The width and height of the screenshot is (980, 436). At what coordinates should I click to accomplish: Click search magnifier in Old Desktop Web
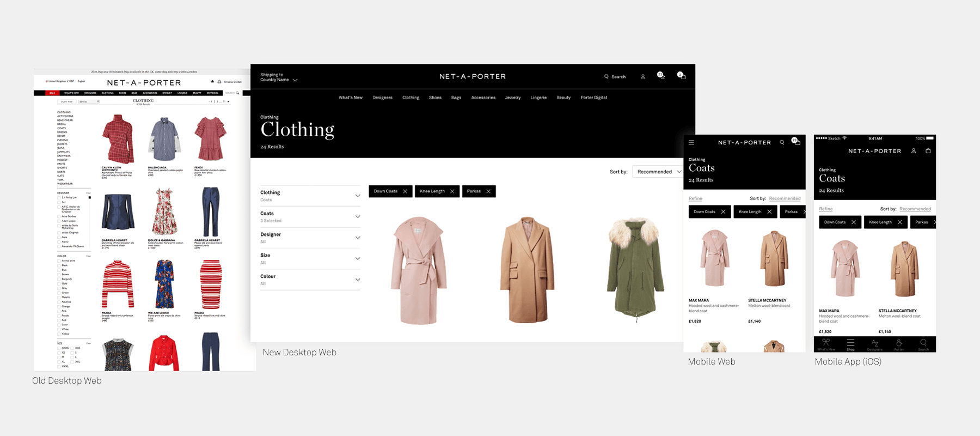(237, 93)
